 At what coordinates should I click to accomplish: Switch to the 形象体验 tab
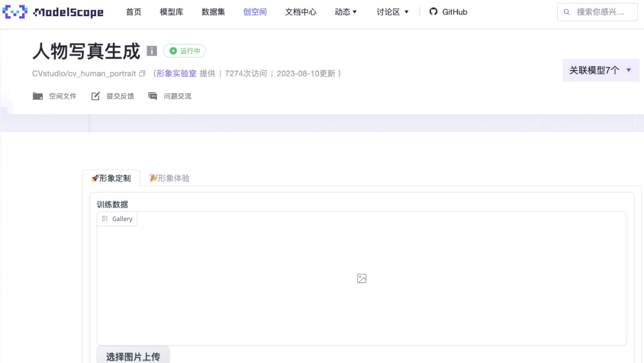click(169, 177)
